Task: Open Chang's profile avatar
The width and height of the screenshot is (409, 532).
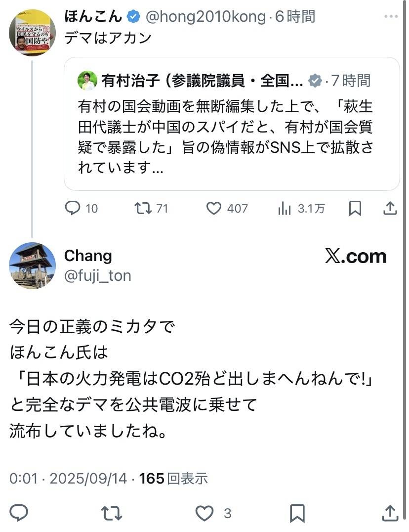Action: (32, 266)
